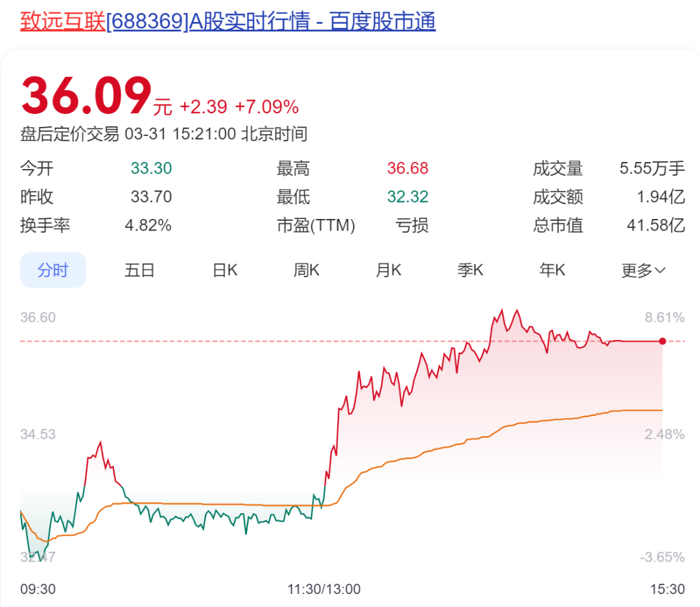Click the 15:30 time axis label

pos(668,589)
